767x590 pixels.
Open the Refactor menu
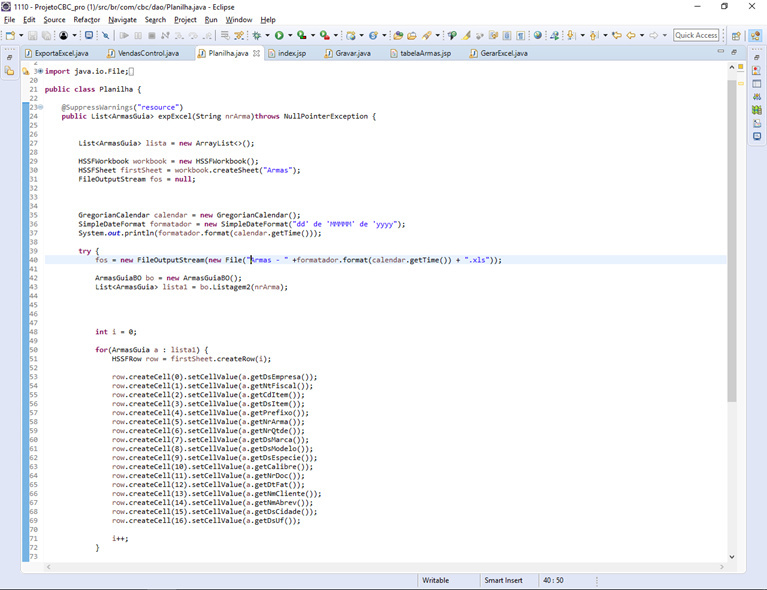tap(86, 19)
